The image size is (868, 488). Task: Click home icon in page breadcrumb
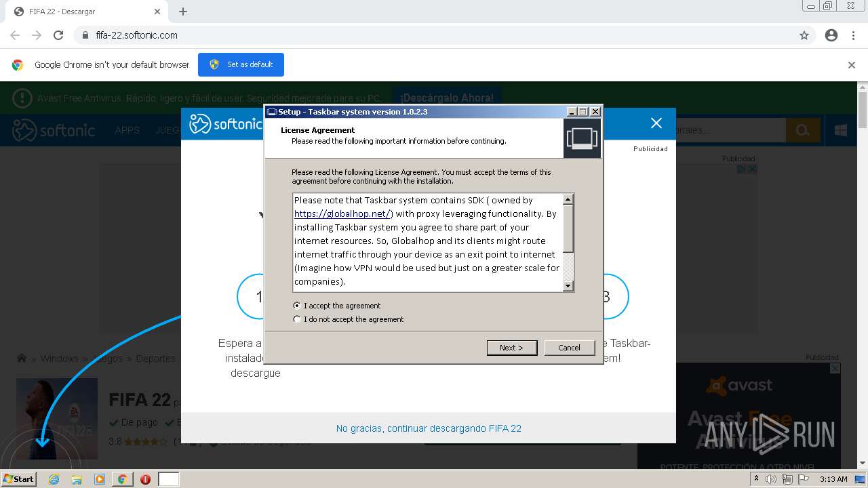tap(22, 359)
